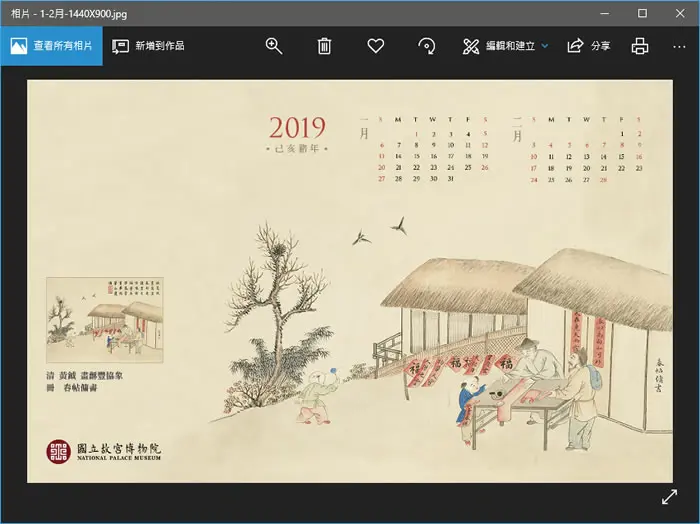The width and height of the screenshot is (700, 524).
Task: Add photo to favorites with the heart icon
Action: 375,46
